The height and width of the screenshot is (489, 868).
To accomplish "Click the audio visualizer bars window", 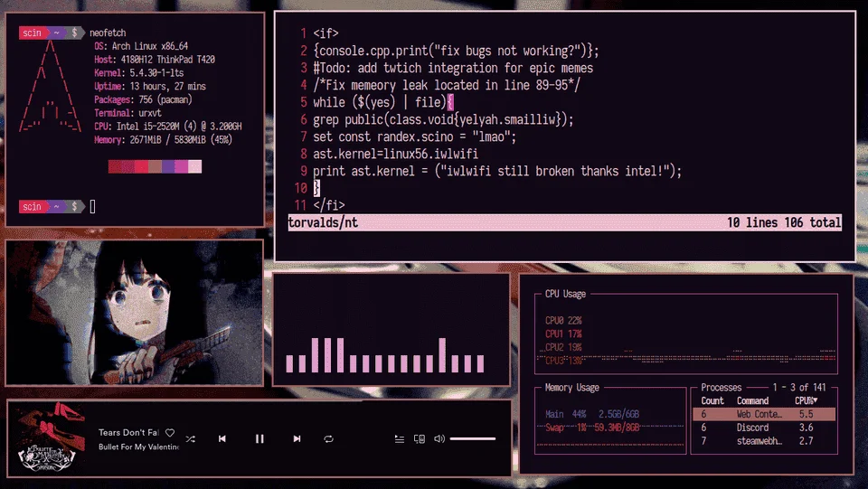I will [391, 329].
